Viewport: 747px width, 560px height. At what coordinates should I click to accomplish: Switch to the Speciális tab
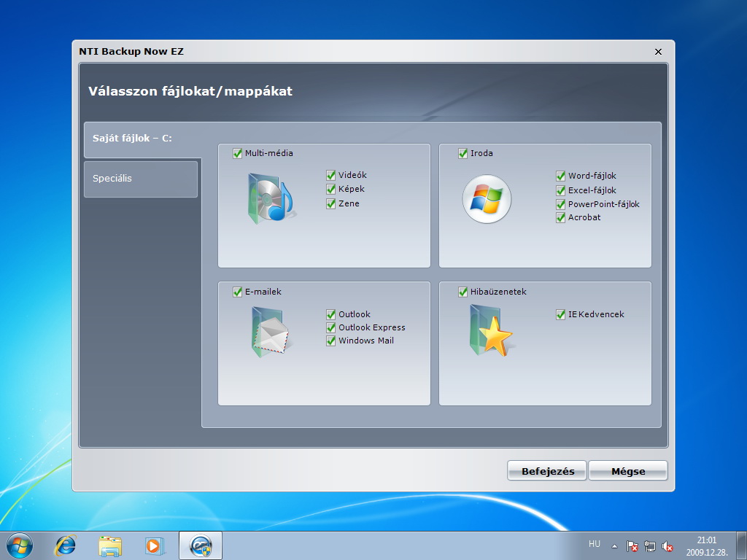point(141,179)
